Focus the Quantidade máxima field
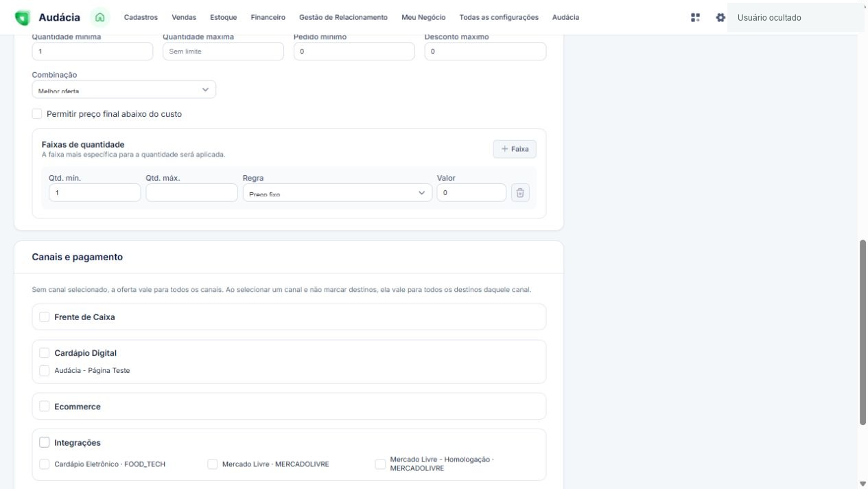The width and height of the screenshot is (868, 489). click(x=223, y=52)
